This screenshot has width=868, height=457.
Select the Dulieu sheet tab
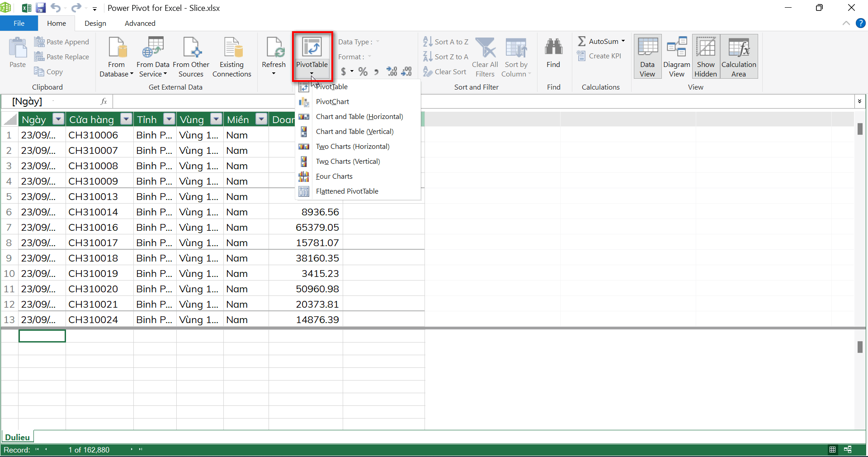click(x=18, y=437)
